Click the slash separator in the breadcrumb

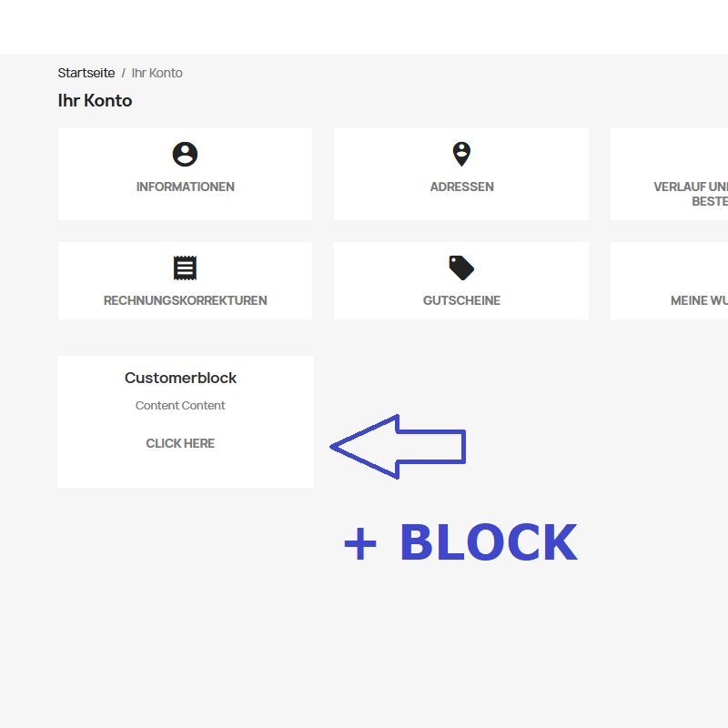tap(124, 74)
